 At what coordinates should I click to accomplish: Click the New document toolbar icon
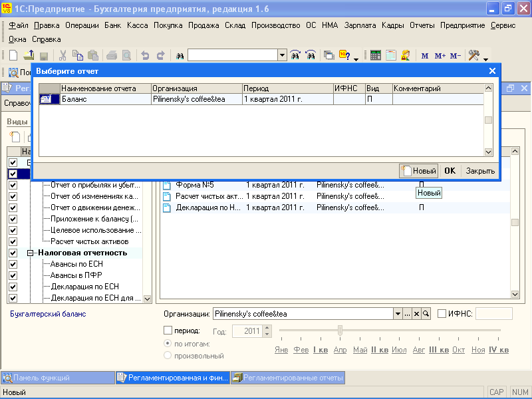click(x=13, y=55)
